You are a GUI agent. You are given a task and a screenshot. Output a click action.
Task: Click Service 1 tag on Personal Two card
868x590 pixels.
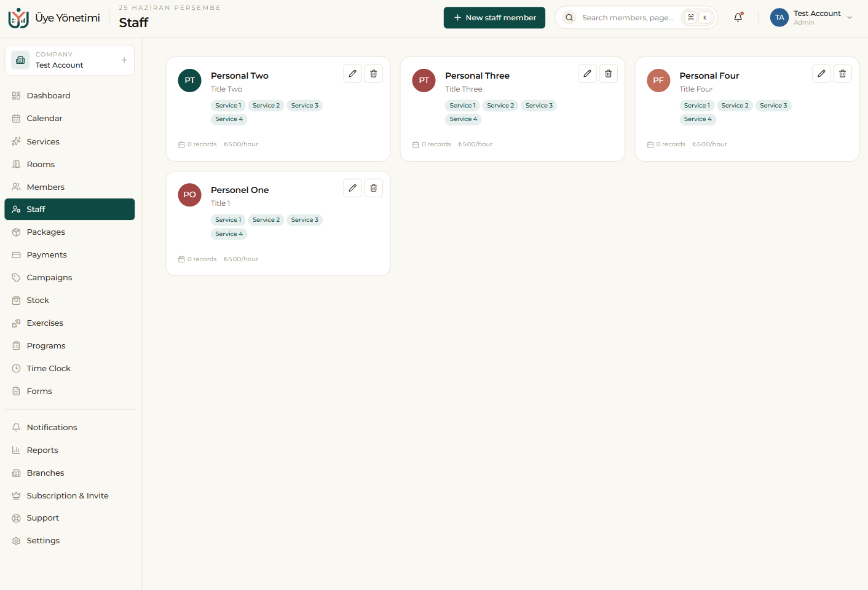[228, 106]
